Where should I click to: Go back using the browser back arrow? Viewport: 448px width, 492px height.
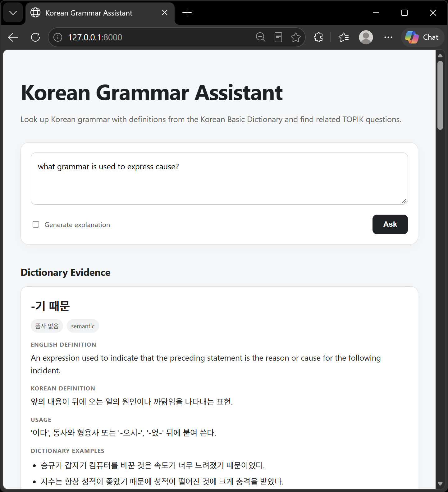pos(13,37)
